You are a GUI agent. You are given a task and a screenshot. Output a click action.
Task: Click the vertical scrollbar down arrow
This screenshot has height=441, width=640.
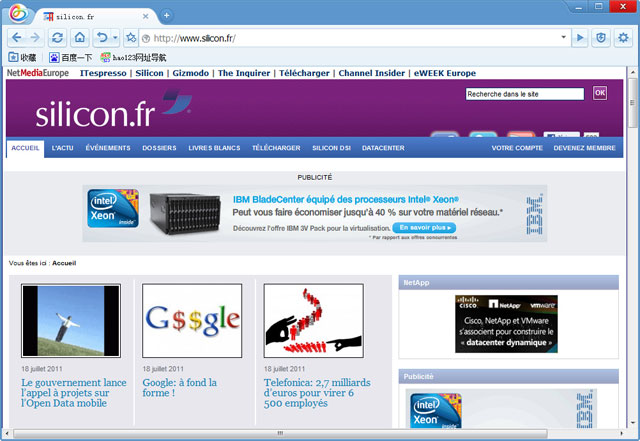633,423
